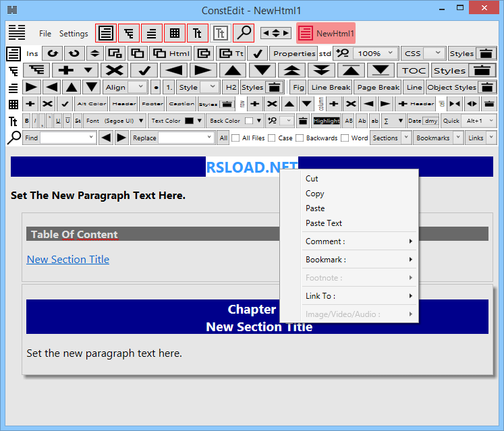Enable the All Files checkbox

pos(235,138)
